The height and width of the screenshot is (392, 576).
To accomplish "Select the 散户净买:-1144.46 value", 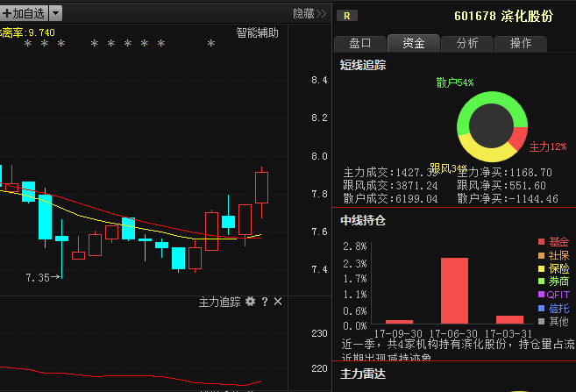I will (508, 199).
